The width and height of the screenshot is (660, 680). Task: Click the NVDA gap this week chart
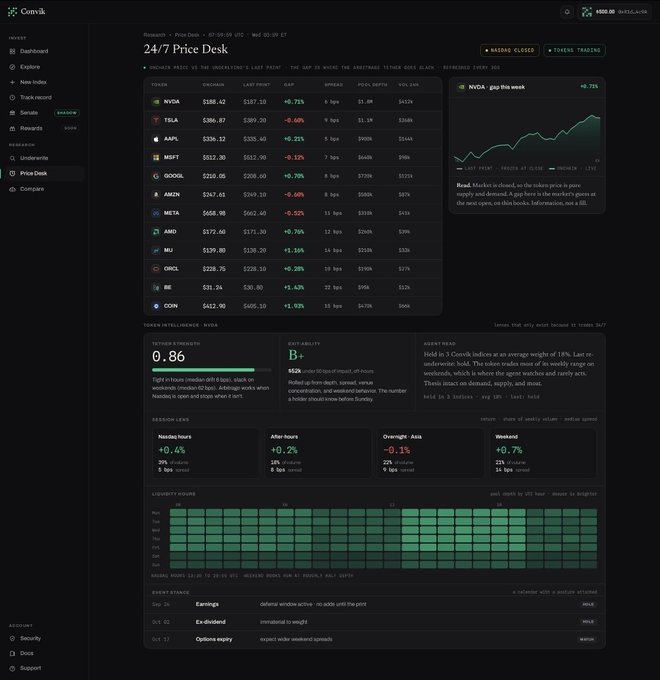point(527,138)
